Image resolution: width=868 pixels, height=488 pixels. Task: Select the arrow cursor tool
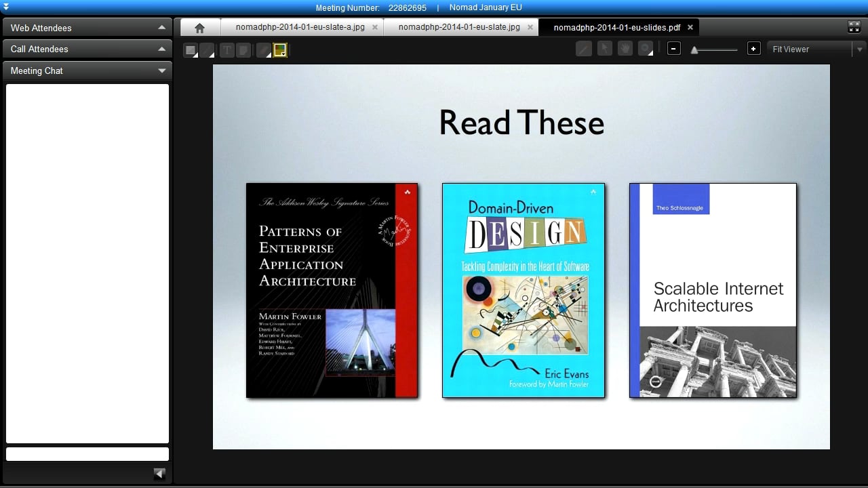tap(605, 49)
